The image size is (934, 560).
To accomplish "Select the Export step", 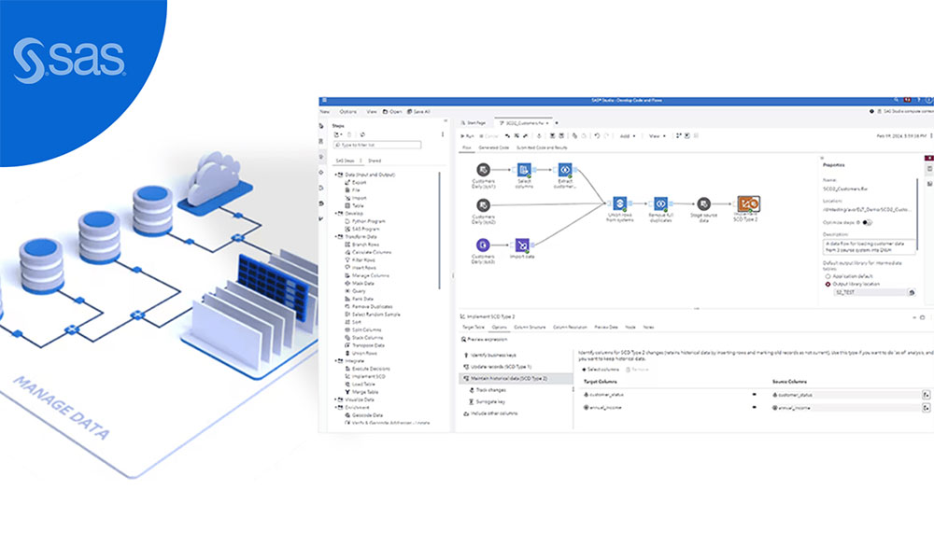I will (x=356, y=183).
